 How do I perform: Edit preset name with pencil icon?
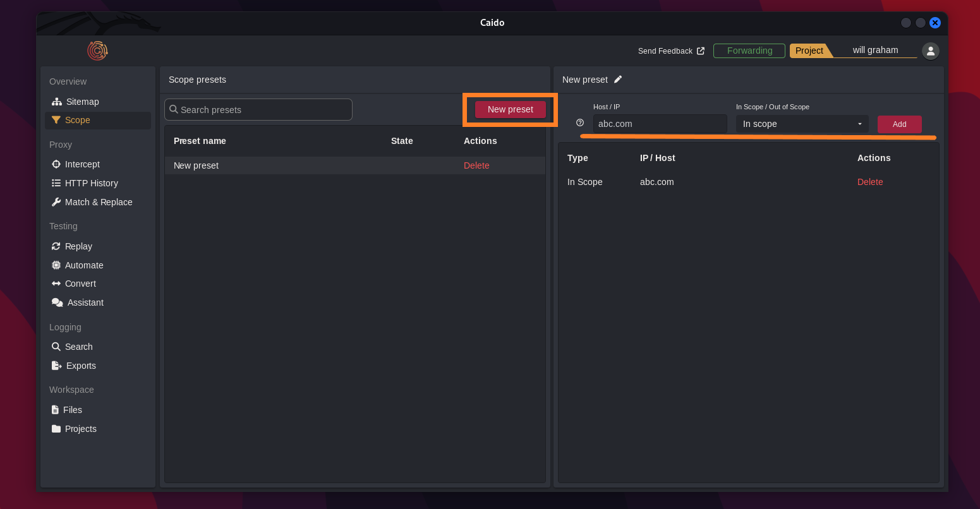[x=618, y=80]
